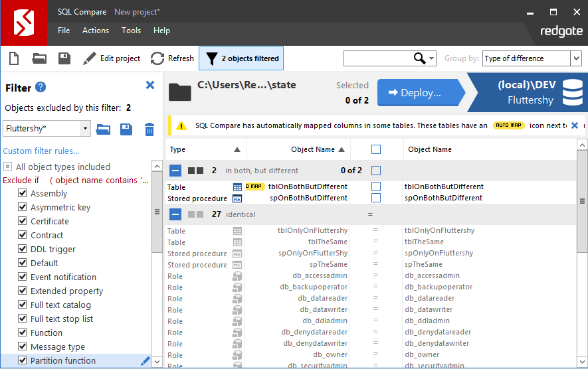
Task: Uncheck the Event notification checkbox
Action: point(23,277)
